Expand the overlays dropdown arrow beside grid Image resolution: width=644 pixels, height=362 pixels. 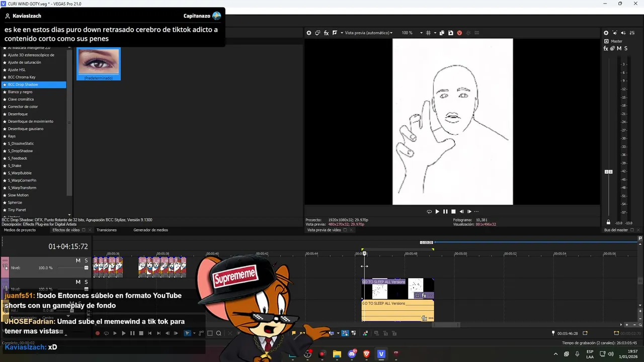(434, 33)
